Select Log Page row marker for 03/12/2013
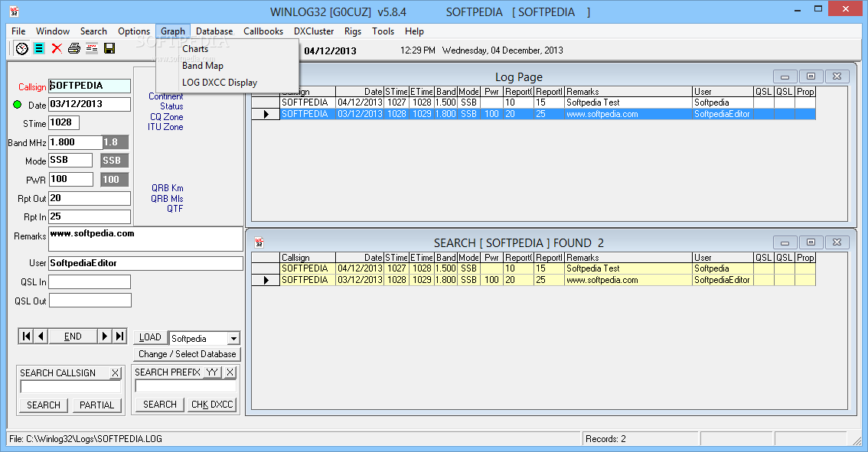This screenshot has width=868, height=452. coord(266,114)
